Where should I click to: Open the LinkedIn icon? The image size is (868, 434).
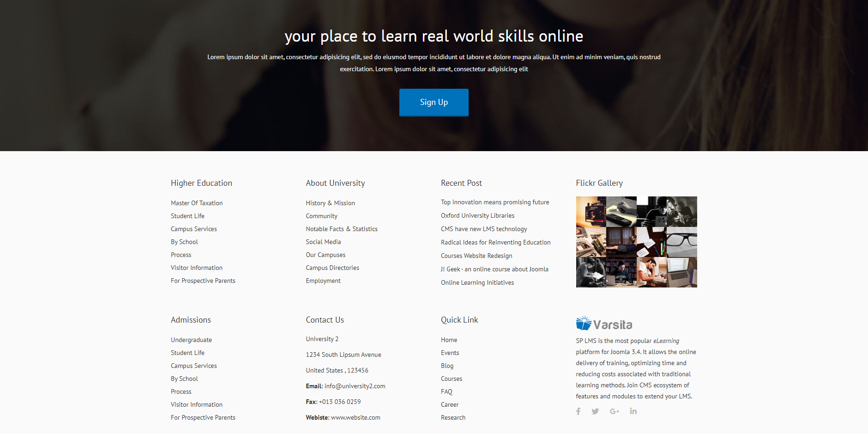[x=633, y=411]
